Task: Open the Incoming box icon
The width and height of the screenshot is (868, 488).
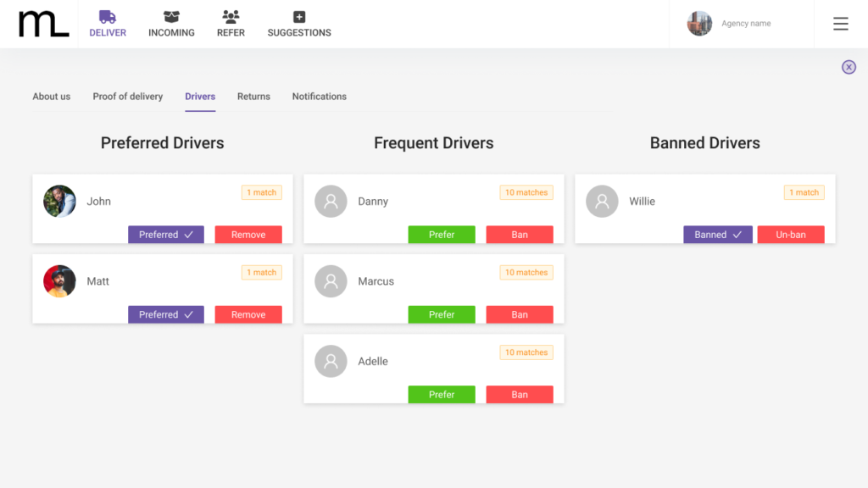Action: [171, 17]
